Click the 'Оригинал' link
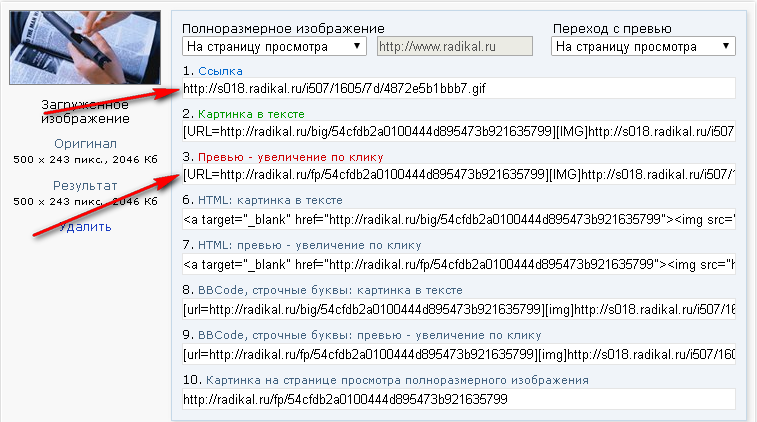 pyautogui.click(x=85, y=143)
